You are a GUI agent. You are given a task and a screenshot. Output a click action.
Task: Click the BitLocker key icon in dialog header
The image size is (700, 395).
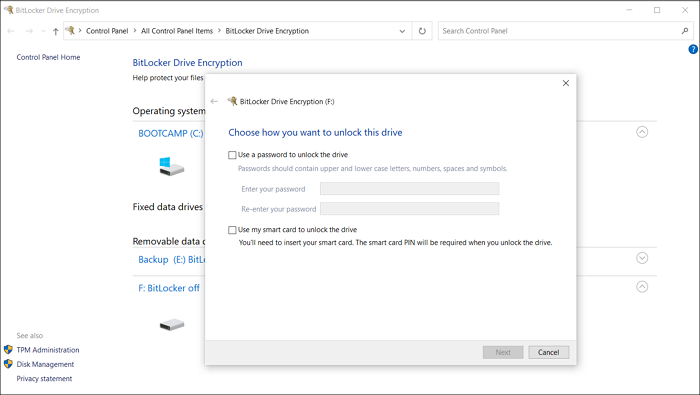click(232, 101)
